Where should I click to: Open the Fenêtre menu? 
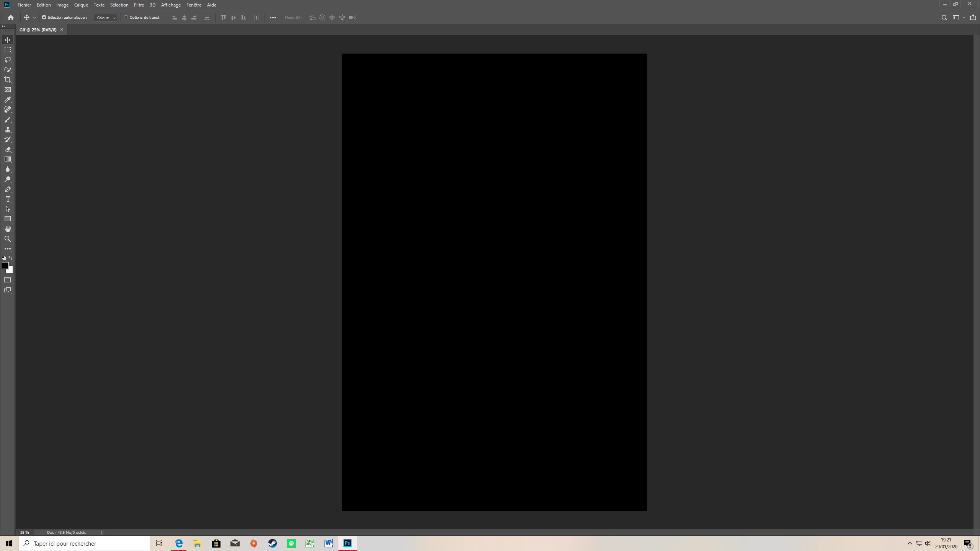(x=194, y=5)
